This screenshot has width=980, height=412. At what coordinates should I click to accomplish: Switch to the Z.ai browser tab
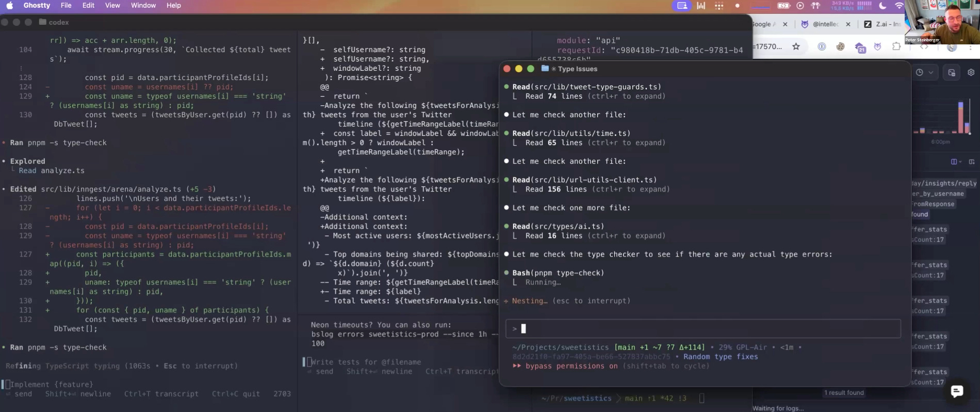(884, 24)
